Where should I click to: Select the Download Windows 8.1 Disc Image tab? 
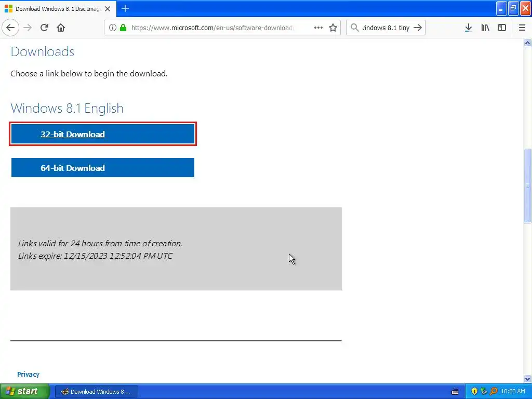tap(58, 9)
